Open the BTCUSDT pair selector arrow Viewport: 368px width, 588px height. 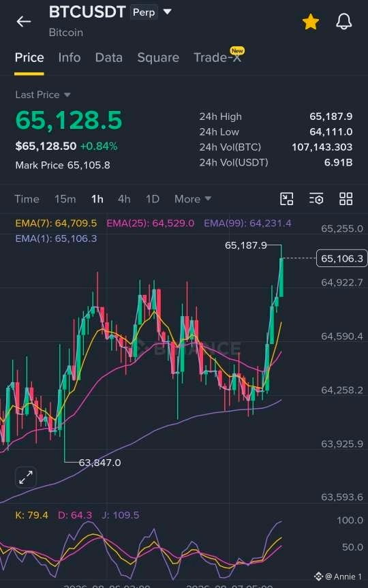pyautogui.click(x=168, y=12)
